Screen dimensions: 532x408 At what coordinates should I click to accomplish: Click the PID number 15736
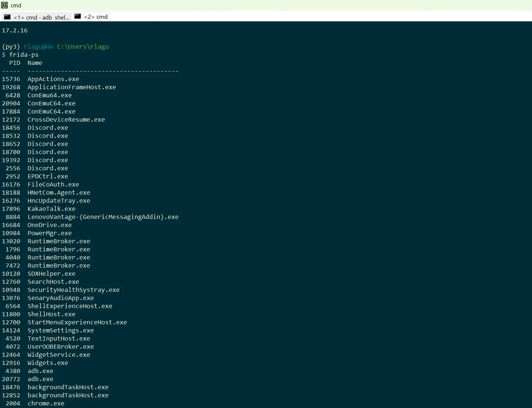click(11, 79)
